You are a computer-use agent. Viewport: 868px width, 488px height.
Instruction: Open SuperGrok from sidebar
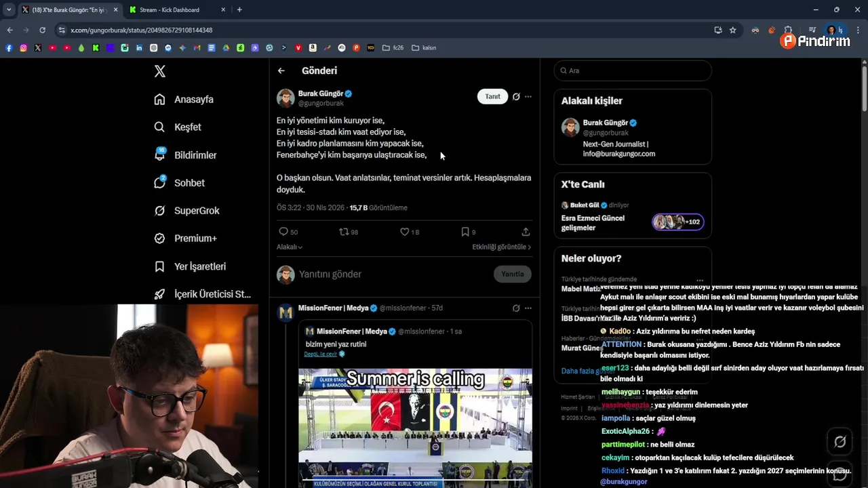(186, 211)
